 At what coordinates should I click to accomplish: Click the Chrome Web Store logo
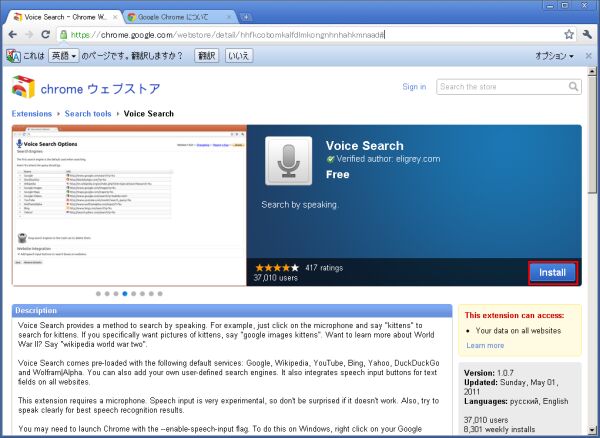point(23,87)
